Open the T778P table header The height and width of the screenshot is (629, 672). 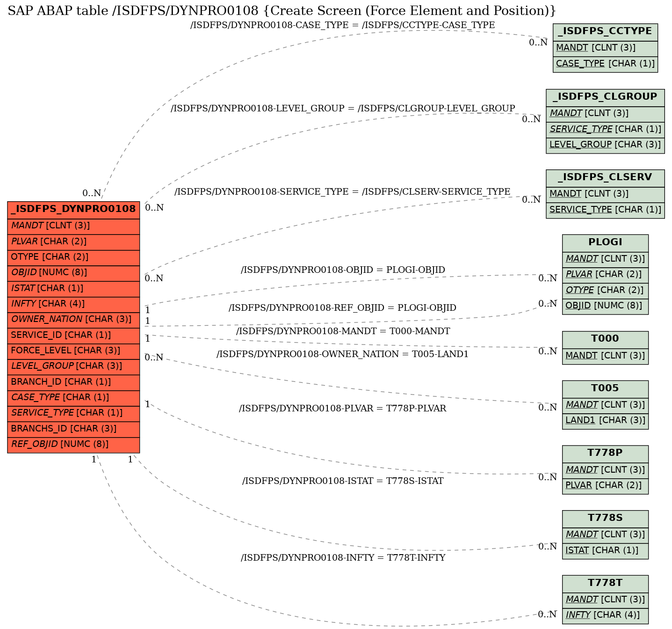tap(605, 453)
